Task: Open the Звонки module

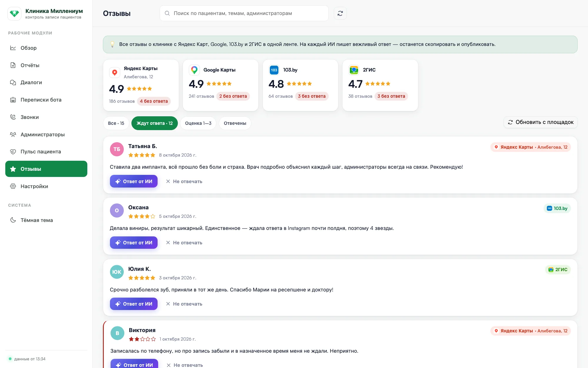Action: pyautogui.click(x=46, y=117)
